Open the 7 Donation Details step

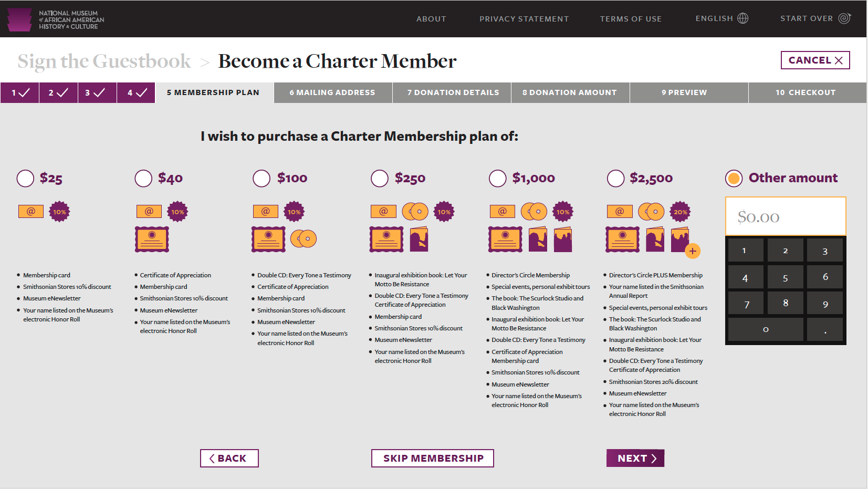tap(452, 92)
